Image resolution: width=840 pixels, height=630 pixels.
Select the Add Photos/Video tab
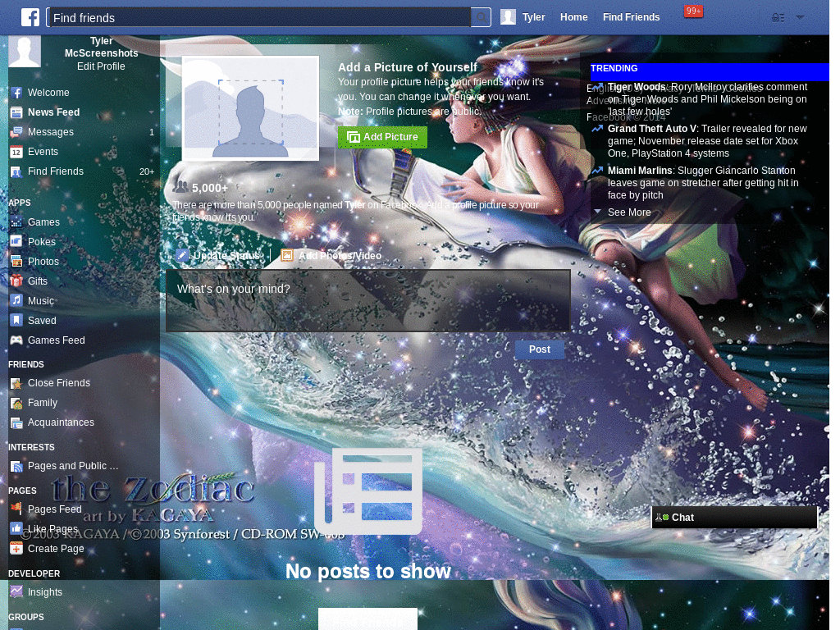(x=332, y=256)
